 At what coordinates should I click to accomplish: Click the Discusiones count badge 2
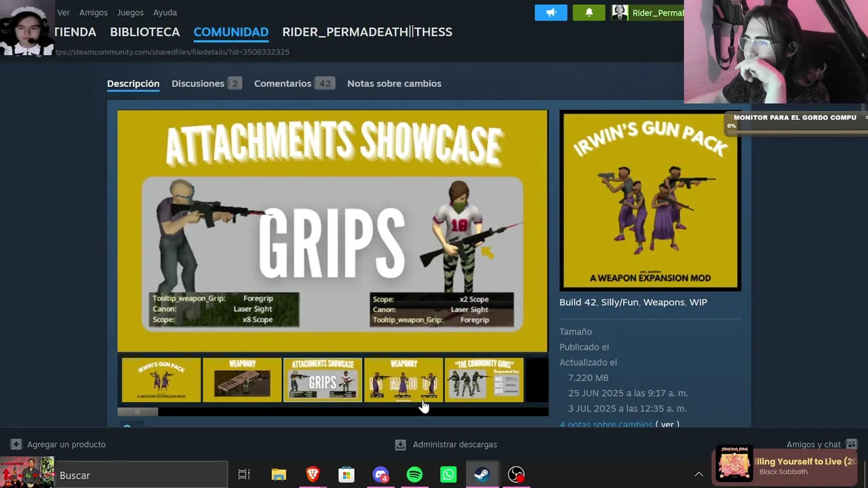coord(235,83)
